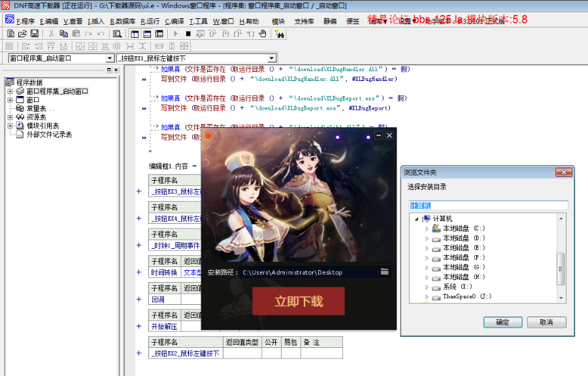Click the easy-language logo icon left of menu
Viewport: 588px width, 376px height.
point(10,19)
